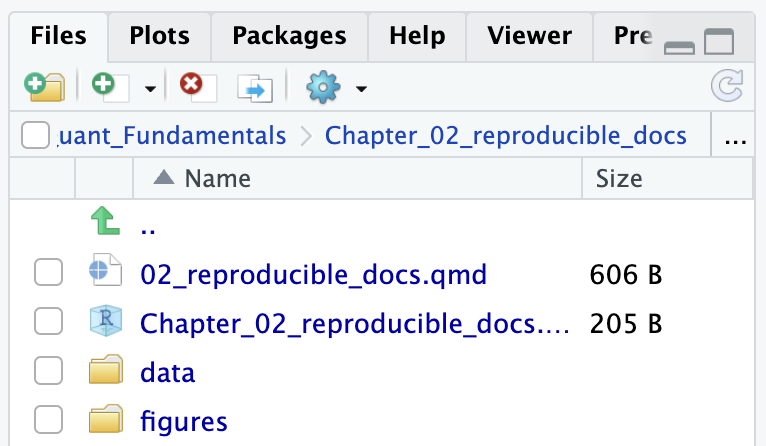Image resolution: width=766 pixels, height=446 pixels.
Task: Switch to the Plots tab
Action: 159,36
